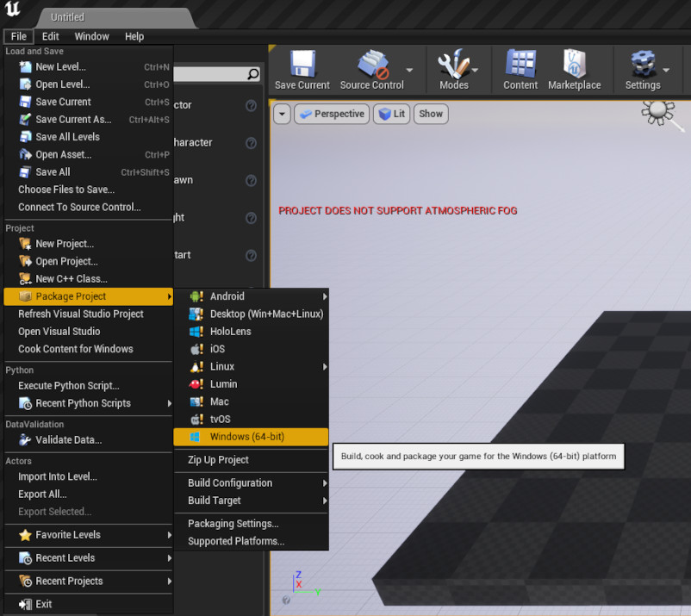Click Validate Data menu entry
The height and width of the screenshot is (616, 691).
(88, 439)
